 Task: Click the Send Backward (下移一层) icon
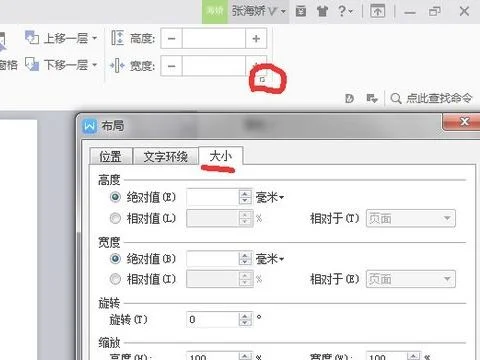(32, 64)
